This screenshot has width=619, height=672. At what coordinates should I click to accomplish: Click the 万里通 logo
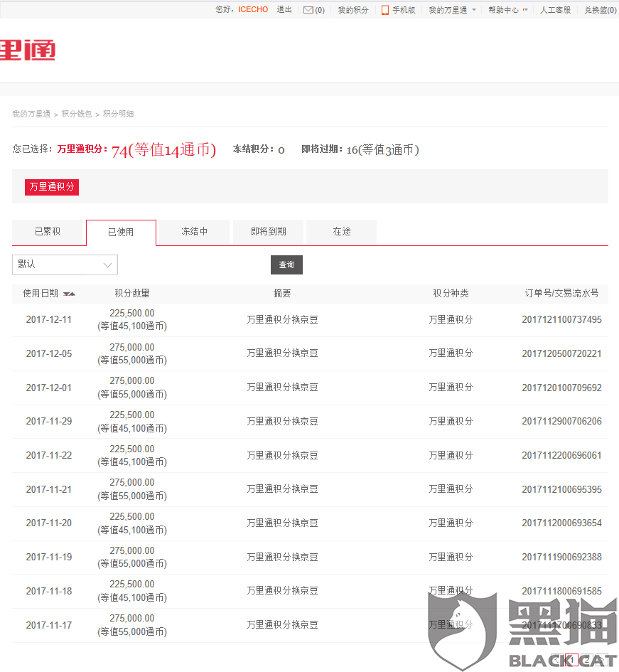28,50
